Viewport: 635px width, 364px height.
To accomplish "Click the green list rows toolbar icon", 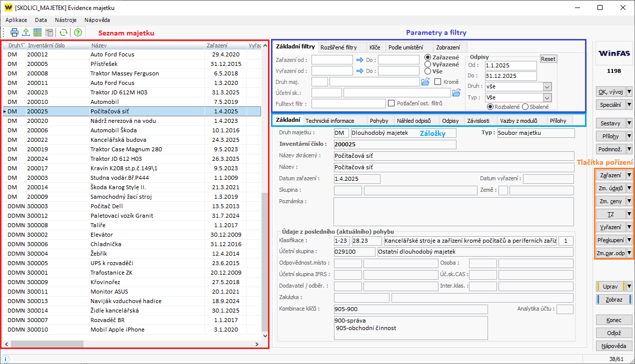I will pos(37,32).
